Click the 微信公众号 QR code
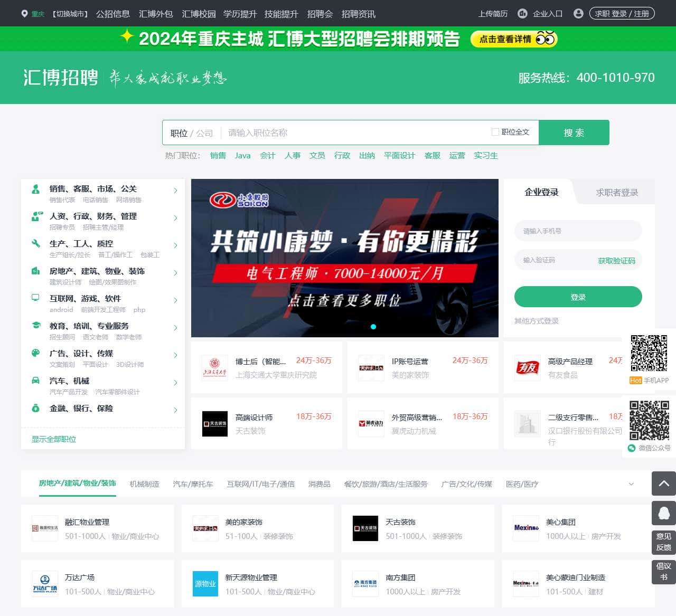Screen dimensions: 676x616 point(649,420)
